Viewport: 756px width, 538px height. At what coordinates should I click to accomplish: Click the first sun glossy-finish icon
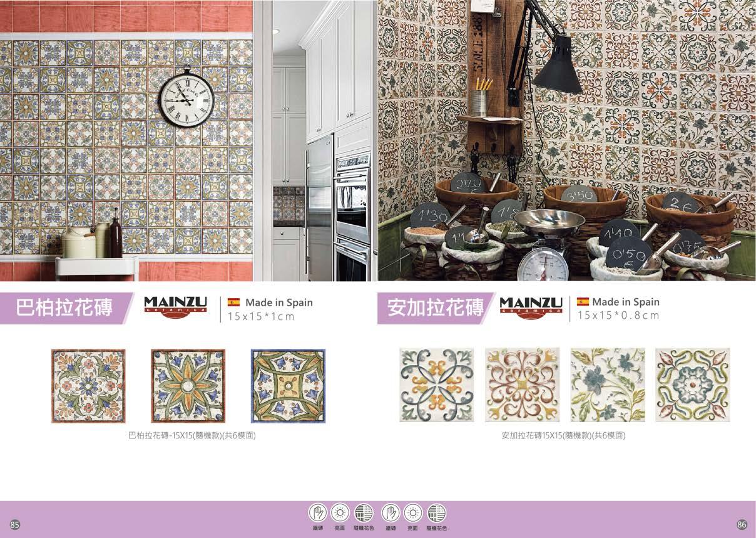[x=340, y=513]
